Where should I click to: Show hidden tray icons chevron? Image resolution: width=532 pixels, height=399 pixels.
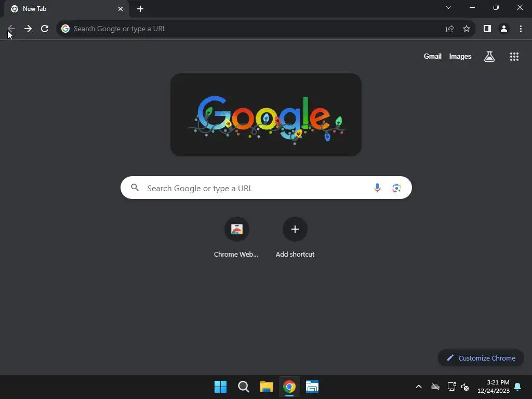419,387
